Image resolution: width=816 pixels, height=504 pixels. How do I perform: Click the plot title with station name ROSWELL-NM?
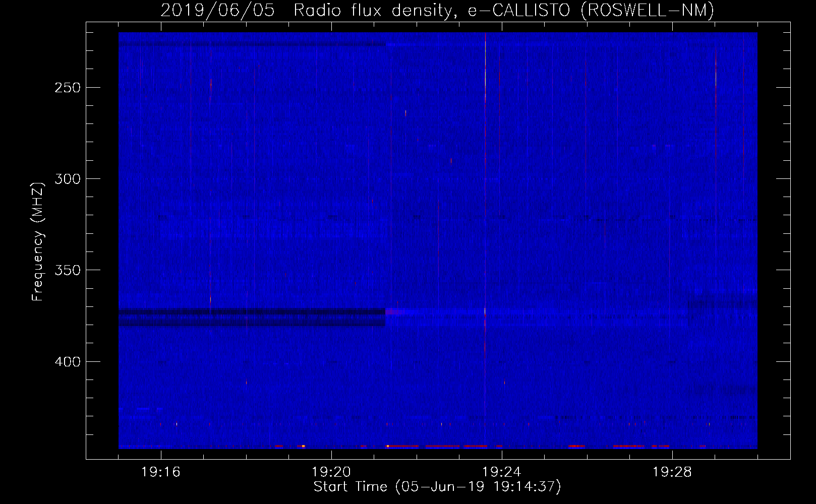(437, 10)
